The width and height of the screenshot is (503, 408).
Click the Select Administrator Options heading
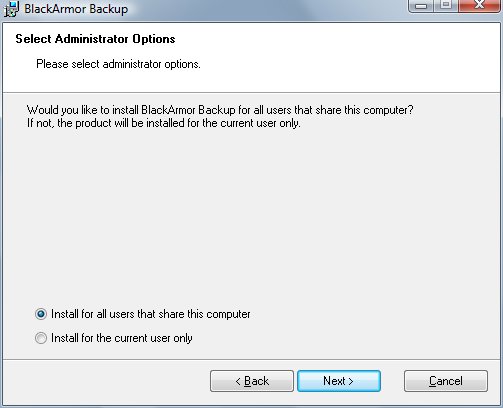(95, 39)
